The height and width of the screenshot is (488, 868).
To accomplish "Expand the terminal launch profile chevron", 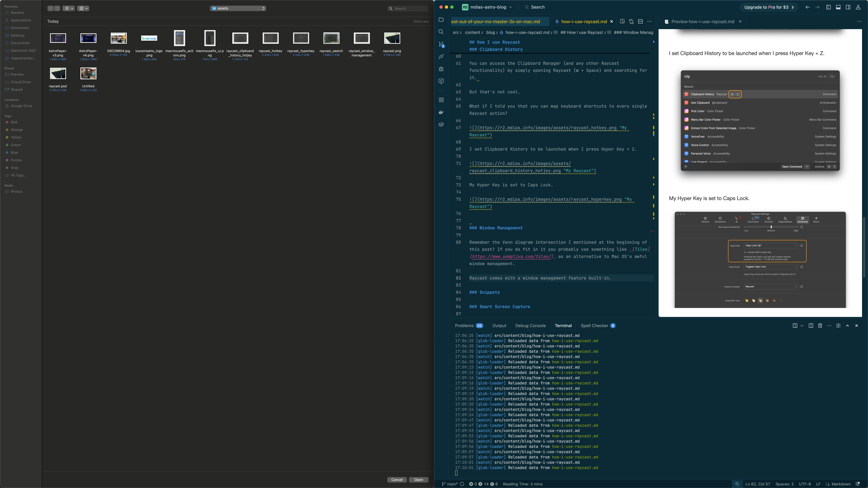I will 802,326.
